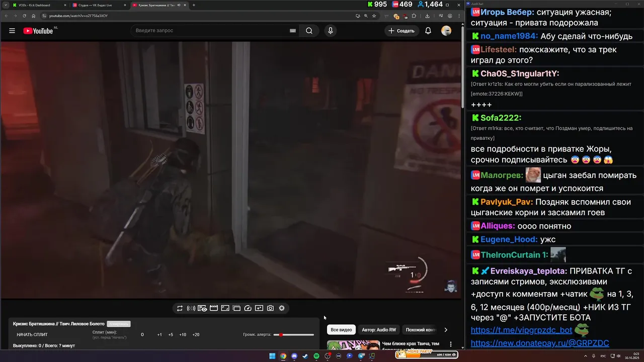Open YouTube notifications bell
This screenshot has height=362, width=644.
click(428, 31)
